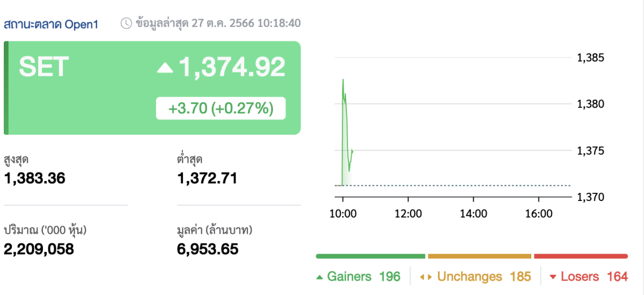This screenshot has height=295, width=644.
Task: Click the clock icon beside latest data time
Action: pyautogui.click(x=126, y=23)
